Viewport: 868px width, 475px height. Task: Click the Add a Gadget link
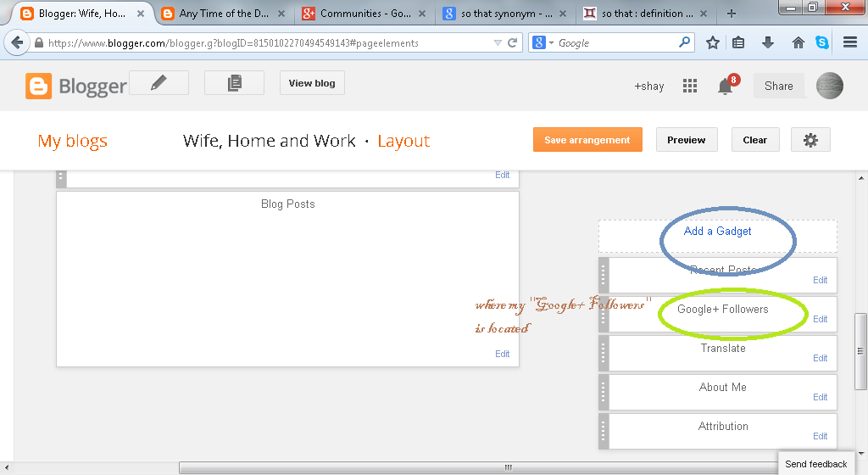coord(717,231)
